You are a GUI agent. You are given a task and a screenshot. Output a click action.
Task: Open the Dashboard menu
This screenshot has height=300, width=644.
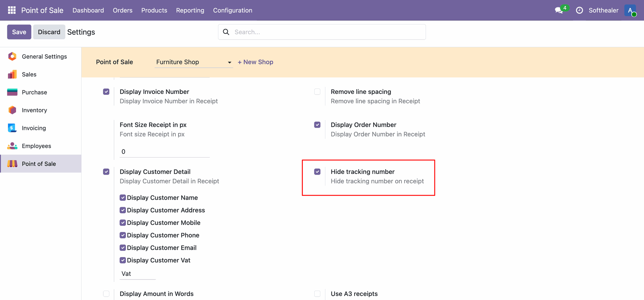point(88,10)
